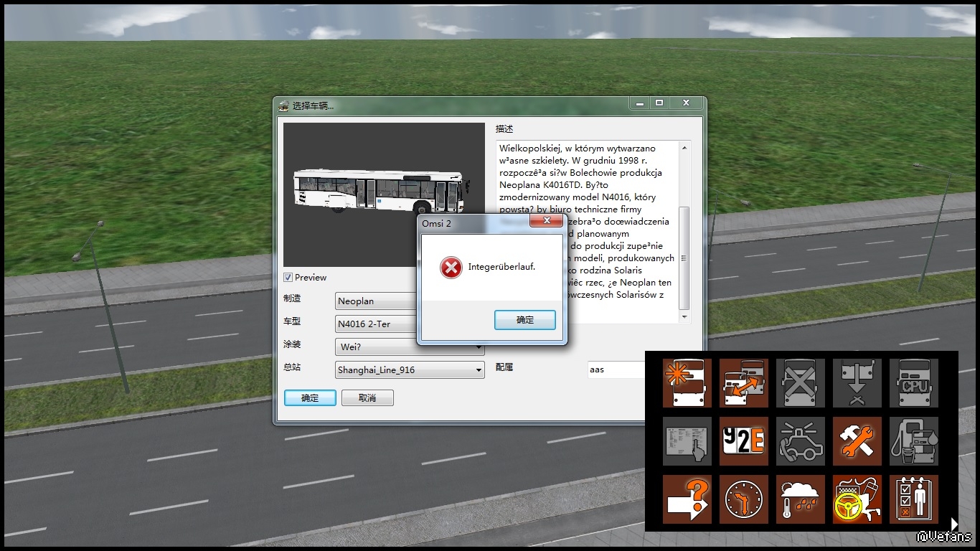The height and width of the screenshot is (551, 980).
Task: Open the hammer and wrench repair icon
Action: 857,441
